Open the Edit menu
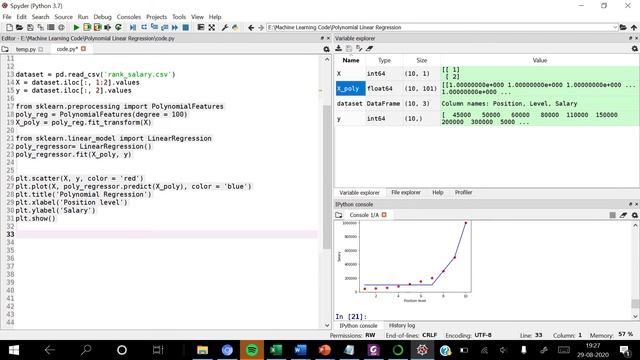The height and width of the screenshot is (360, 640). (x=21, y=17)
